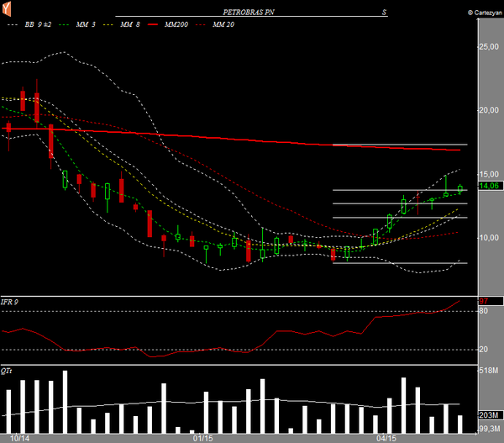Click the red 97 IFR value tag
This screenshot has height=443, width=504.
pos(484,301)
